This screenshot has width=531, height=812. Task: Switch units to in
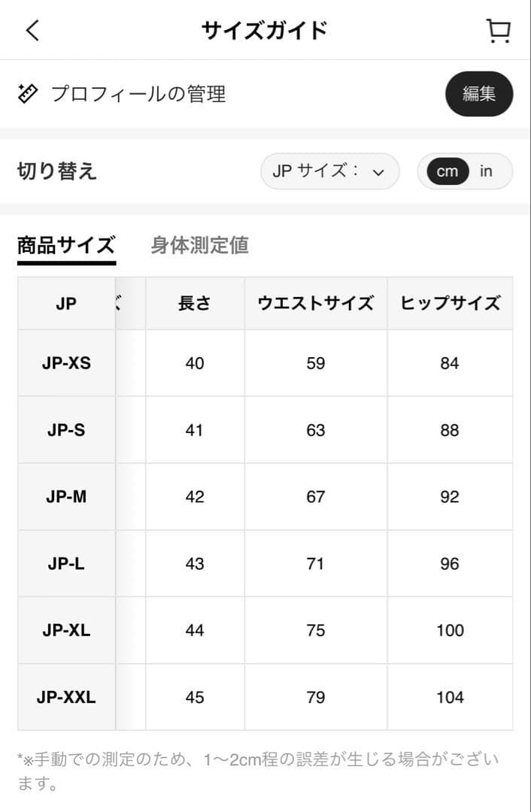[486, 171]
